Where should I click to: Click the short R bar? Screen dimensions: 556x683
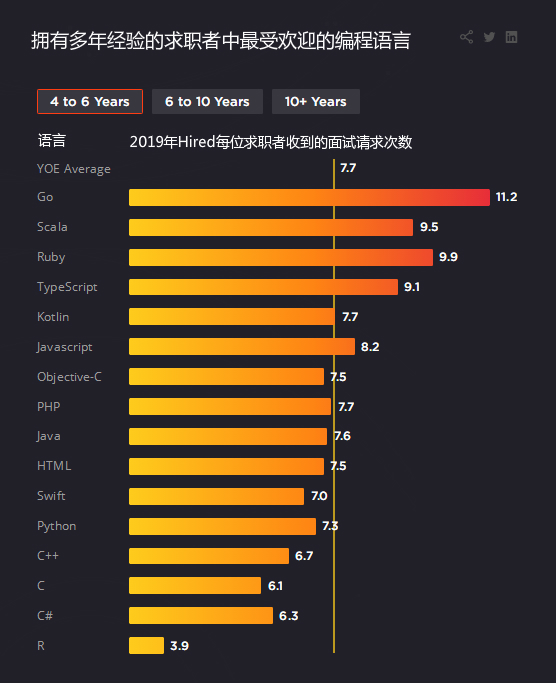pos(146,646)
